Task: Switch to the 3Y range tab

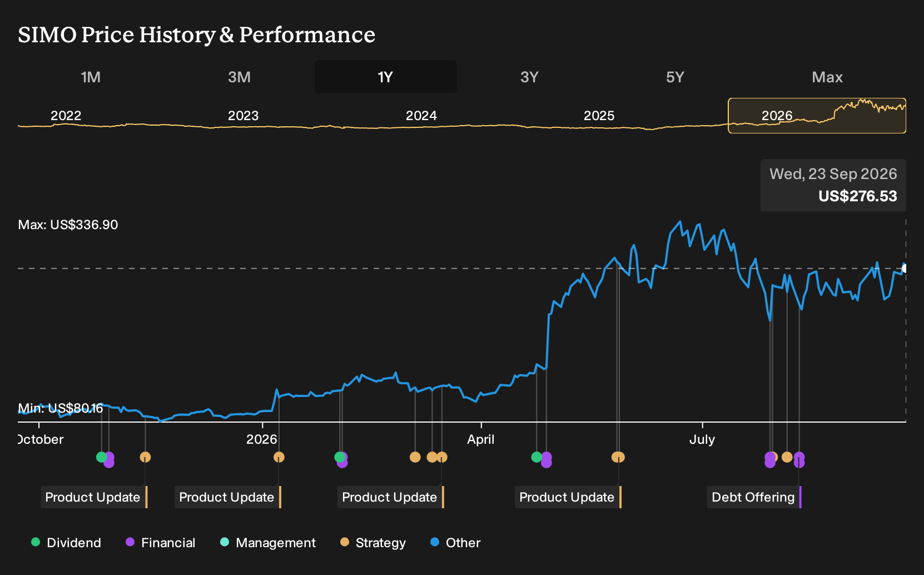Action: pos(529,77)
